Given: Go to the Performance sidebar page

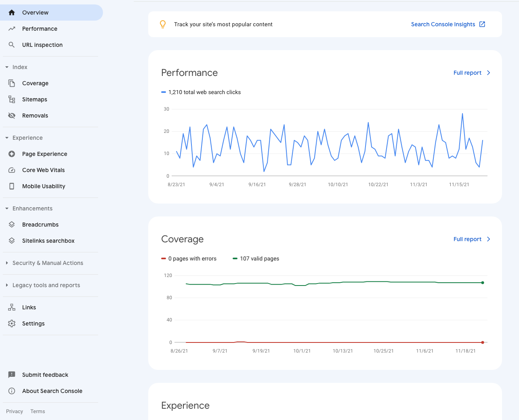Looking at the screenshot, I should (51, 29).
